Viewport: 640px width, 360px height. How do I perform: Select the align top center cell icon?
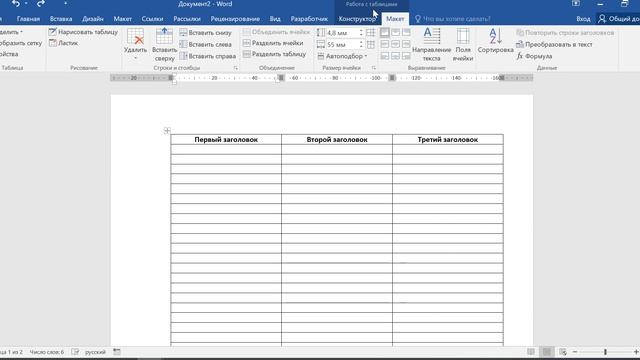[x=396, y=33]
